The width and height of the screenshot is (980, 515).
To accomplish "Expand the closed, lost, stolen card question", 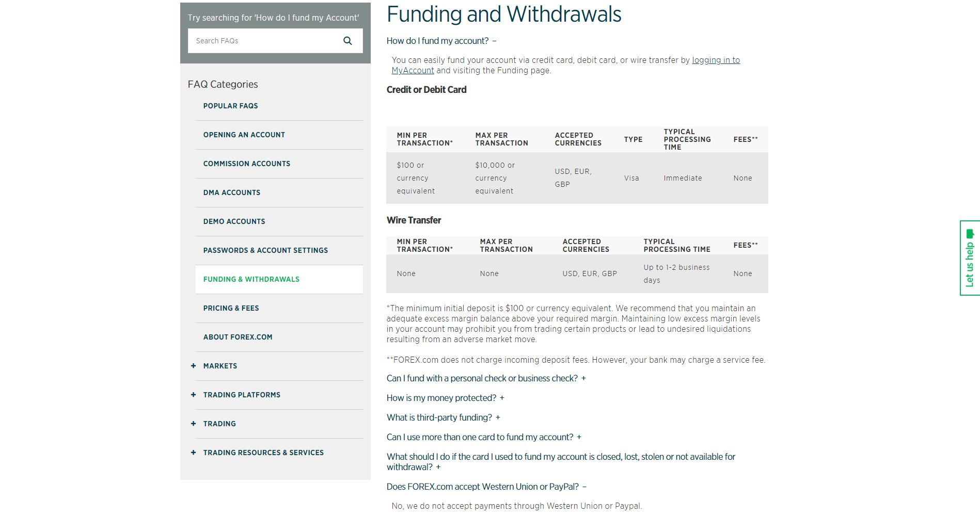I will (561, 462).
